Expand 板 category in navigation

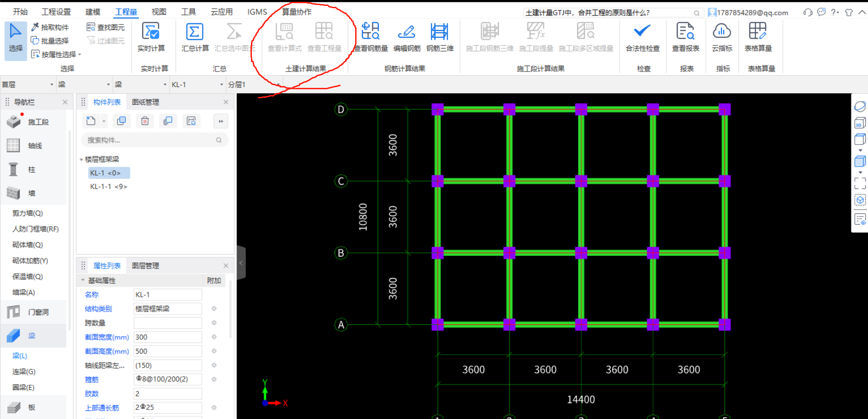[x=34, y=407]
